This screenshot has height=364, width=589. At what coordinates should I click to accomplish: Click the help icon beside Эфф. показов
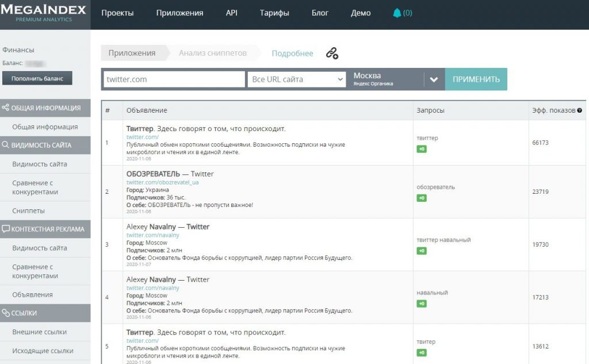579,110
